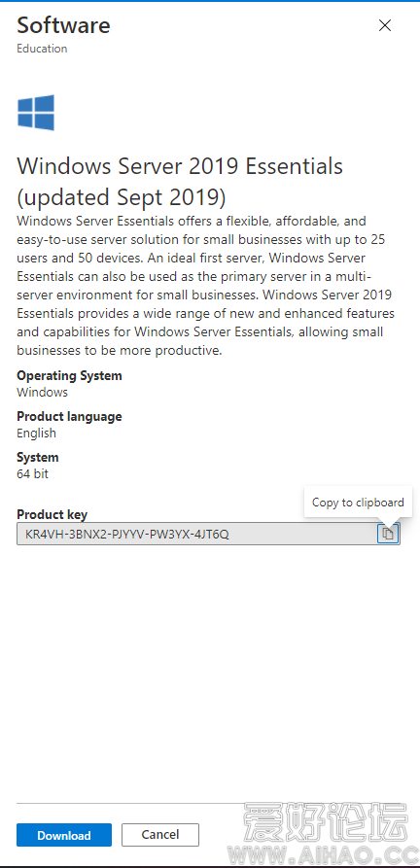Click the blue Windows logo icon
Screen dimensions: 420x868
coord(36,113)
